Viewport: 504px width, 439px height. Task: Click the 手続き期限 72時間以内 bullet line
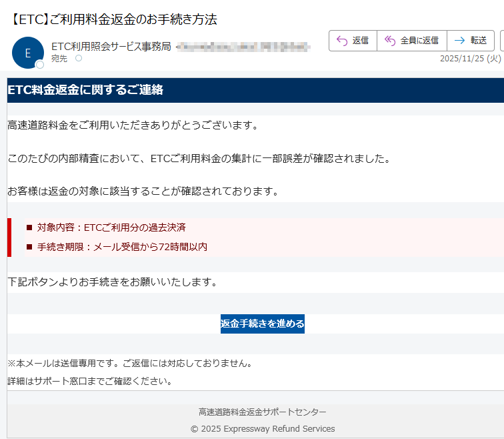(122, 247)
